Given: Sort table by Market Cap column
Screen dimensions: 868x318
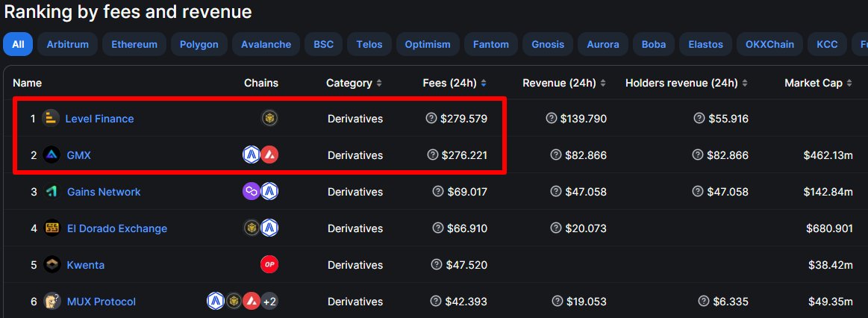Looking at the screenshot, I should click(818, 83).
